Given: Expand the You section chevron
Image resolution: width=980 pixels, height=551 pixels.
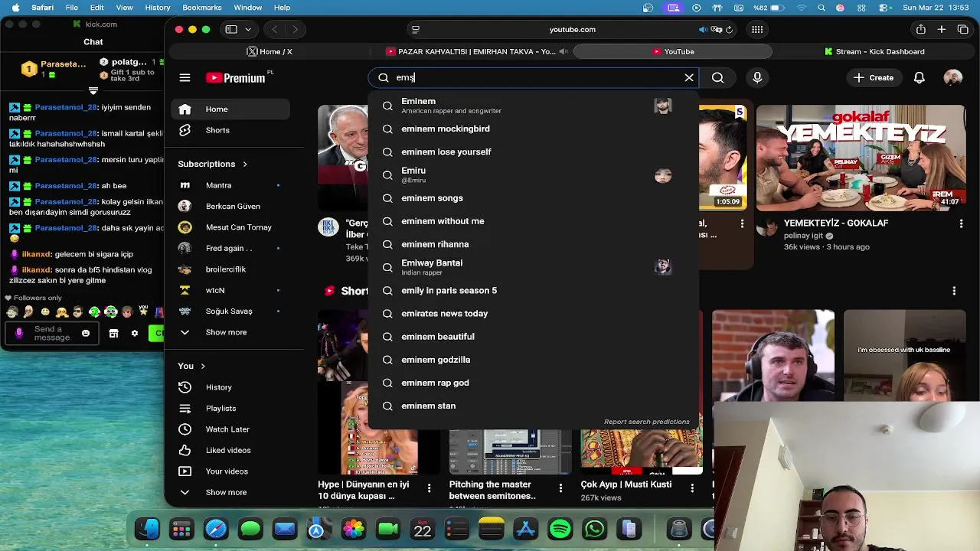Looking at the screenshot, I should tap(203, 366).
